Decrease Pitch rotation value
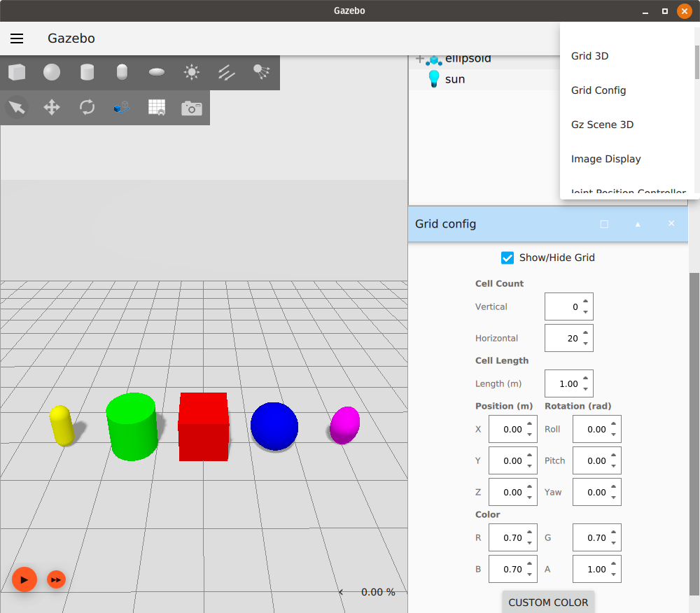The height and width of the screenshot is (613, 700). (613, 466)
